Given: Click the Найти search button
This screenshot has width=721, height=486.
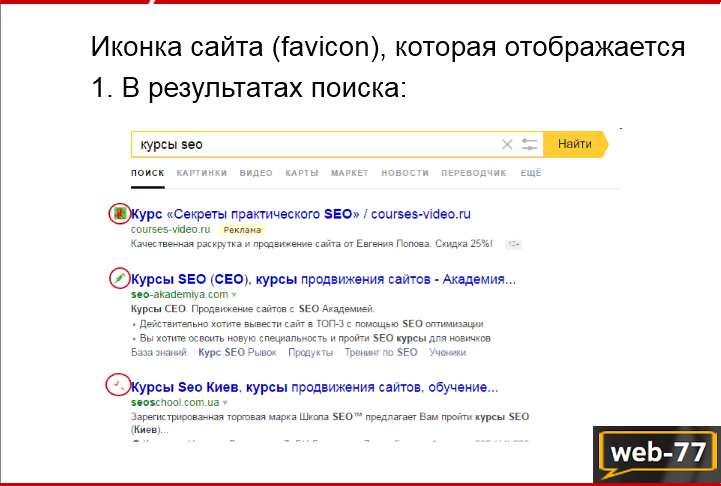Looking at the screenshot, I should pos(575,144).
